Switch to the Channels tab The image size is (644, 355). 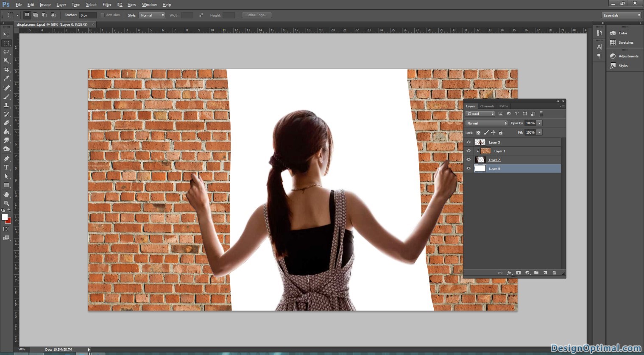[x=487, y=106]
